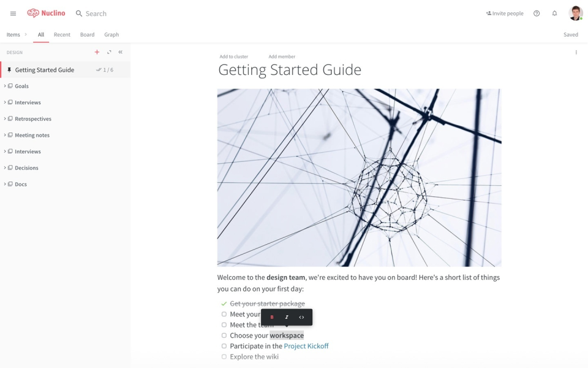Screen dimensions: 588x368
Task: Open the three-dot item options menu
Action: (576, 53)
